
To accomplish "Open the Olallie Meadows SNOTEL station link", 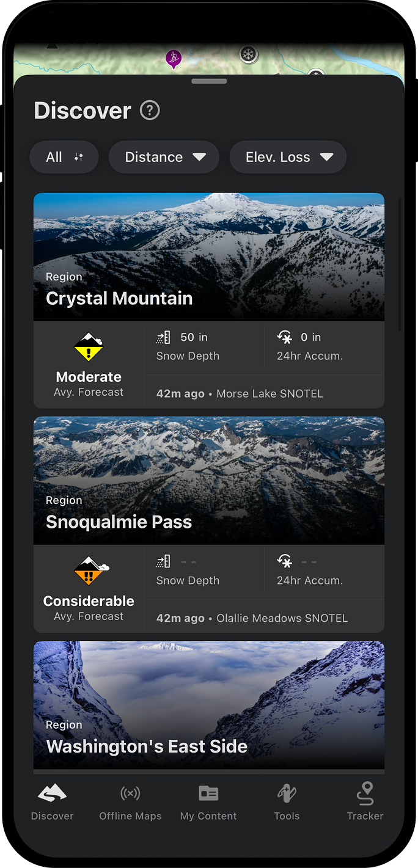I will (282, 618).
